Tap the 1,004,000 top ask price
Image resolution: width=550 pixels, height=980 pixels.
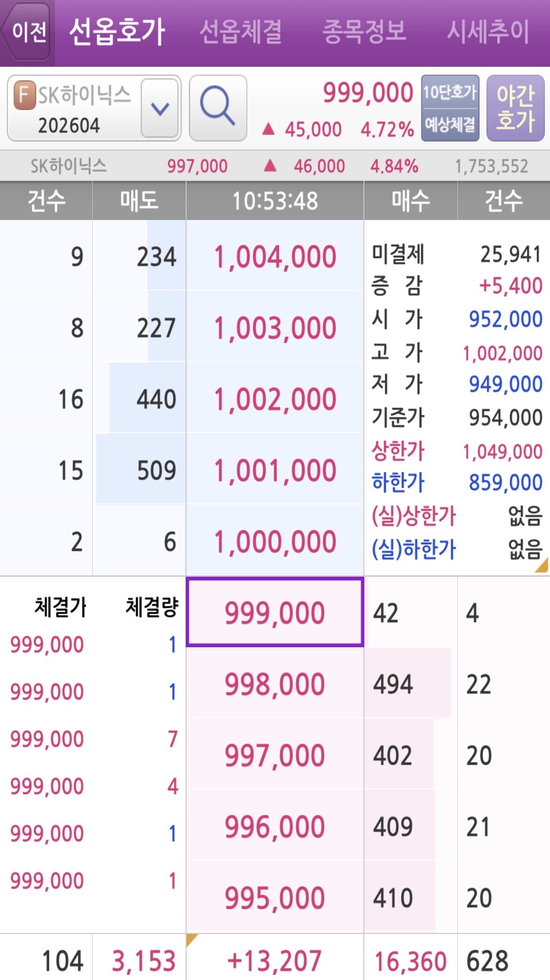pos(275,257)
